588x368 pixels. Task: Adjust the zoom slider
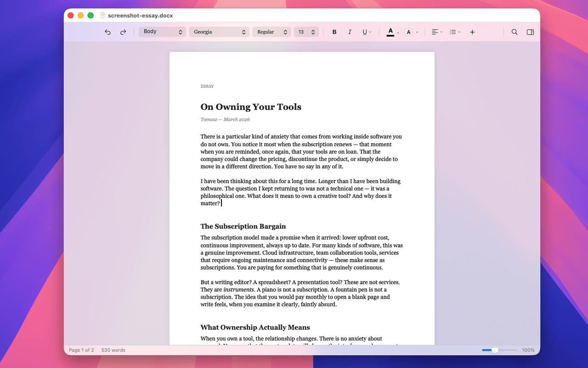(494, 350)
